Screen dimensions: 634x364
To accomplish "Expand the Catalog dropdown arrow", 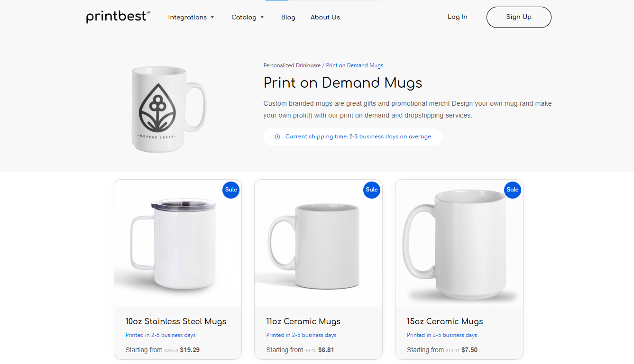I will click(262, 18).
